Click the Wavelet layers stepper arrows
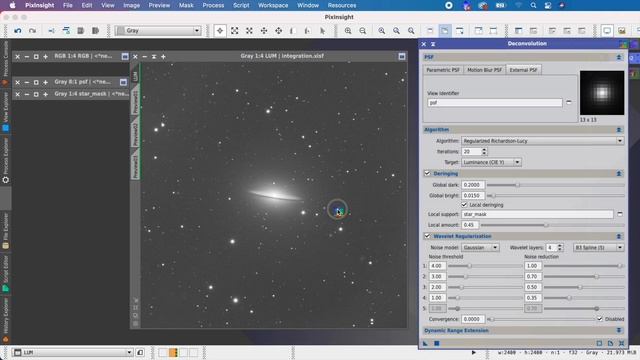Image resolution: width=640 pixels, height=360 pixels. click(560, 247)
